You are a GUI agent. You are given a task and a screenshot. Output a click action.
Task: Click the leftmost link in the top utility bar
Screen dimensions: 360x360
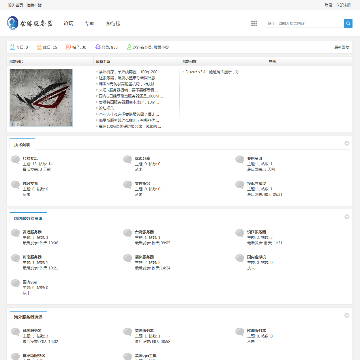pos(15,5)
